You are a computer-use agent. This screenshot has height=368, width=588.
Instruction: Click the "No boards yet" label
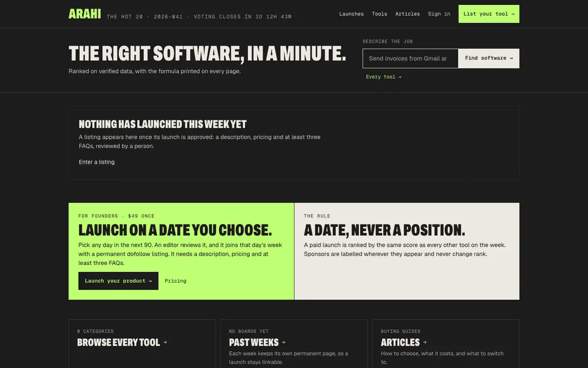(249, 331)
